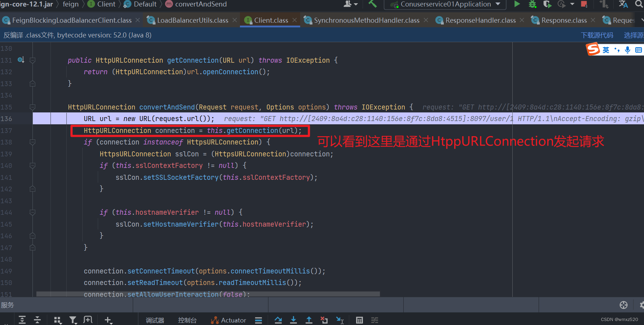The image size is (644, 325).
Task: Close the LoadBalancerUtils.class tab
Action: point(235,20)
